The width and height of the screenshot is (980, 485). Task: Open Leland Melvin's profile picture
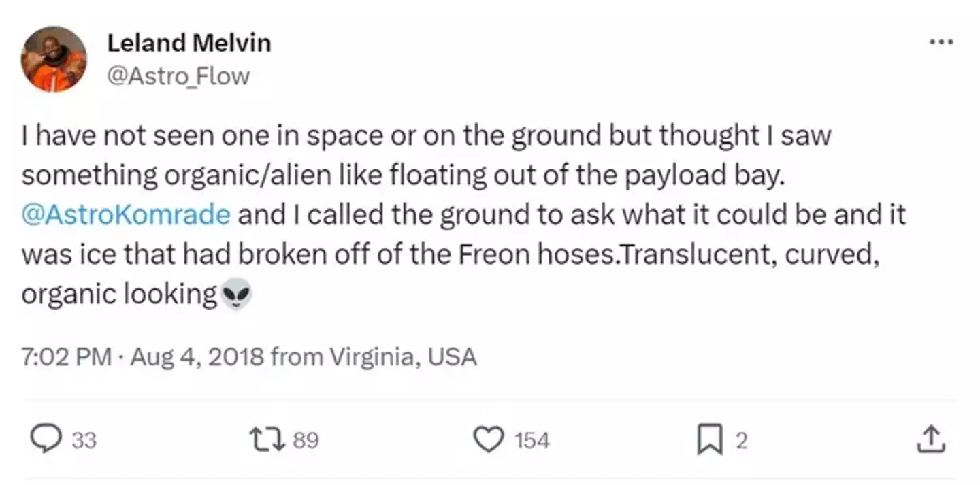[54, 58]
